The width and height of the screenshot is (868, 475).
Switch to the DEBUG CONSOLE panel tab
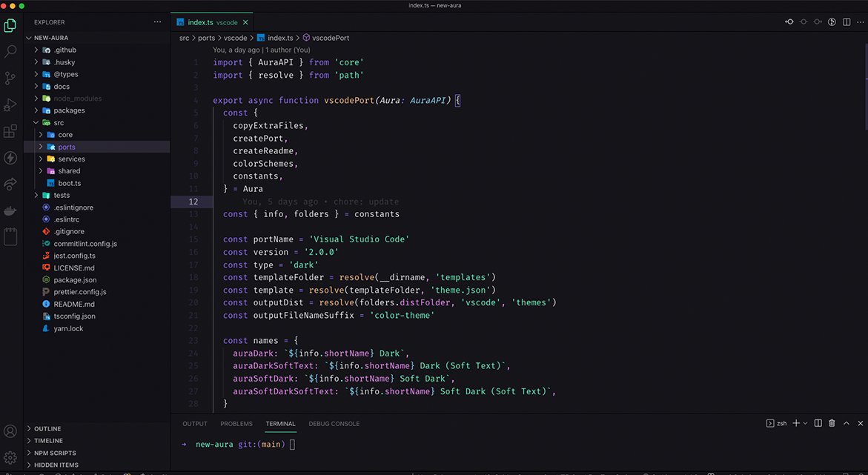334,424
